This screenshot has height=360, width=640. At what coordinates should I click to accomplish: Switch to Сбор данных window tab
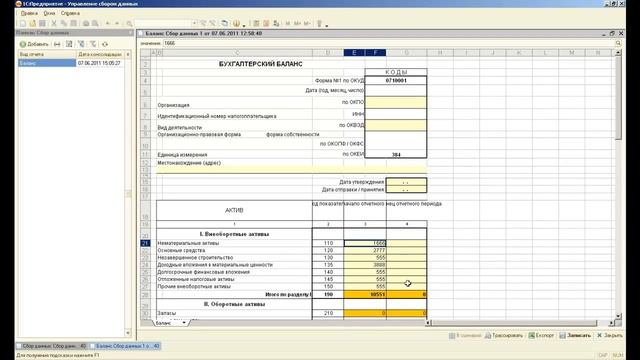tap(51, 346)
